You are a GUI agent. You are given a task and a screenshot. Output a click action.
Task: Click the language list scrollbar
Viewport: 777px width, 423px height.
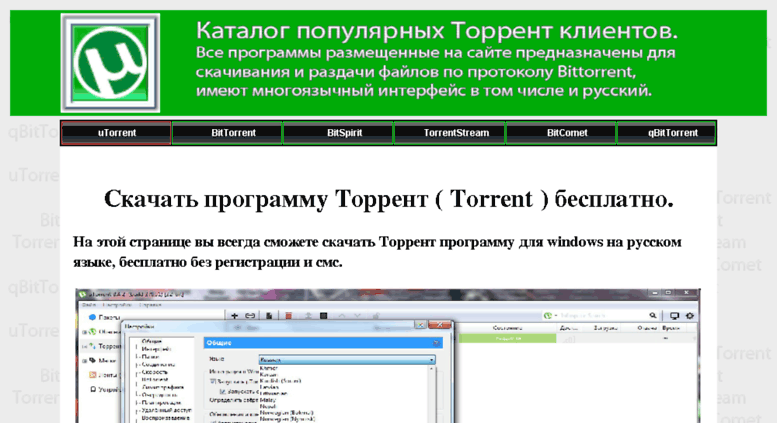tap(432, 394)
